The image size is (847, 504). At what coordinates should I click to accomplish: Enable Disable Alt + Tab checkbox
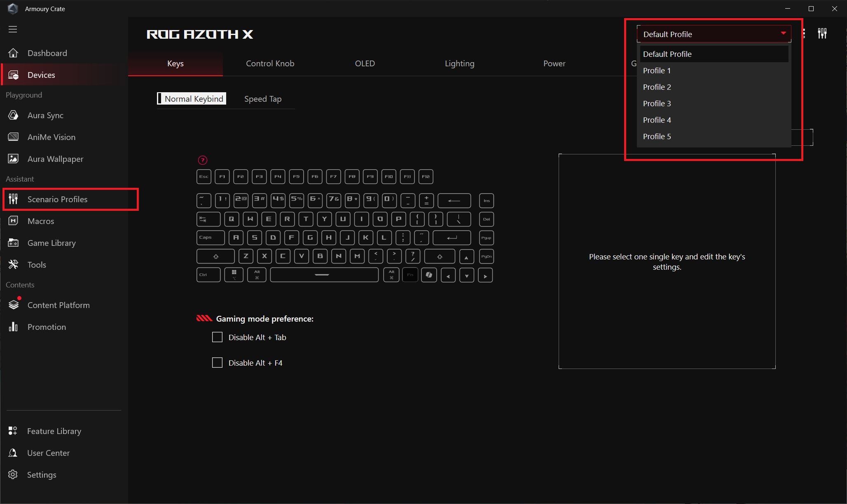pyautogui.click(x=217, y=337)
